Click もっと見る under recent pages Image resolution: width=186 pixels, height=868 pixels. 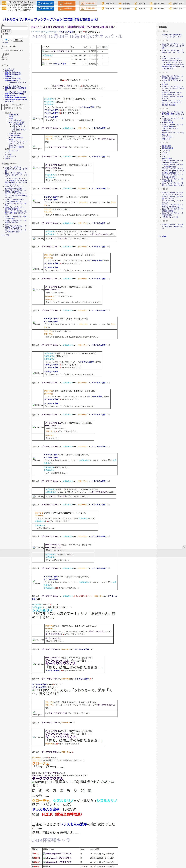click(5, 235)
